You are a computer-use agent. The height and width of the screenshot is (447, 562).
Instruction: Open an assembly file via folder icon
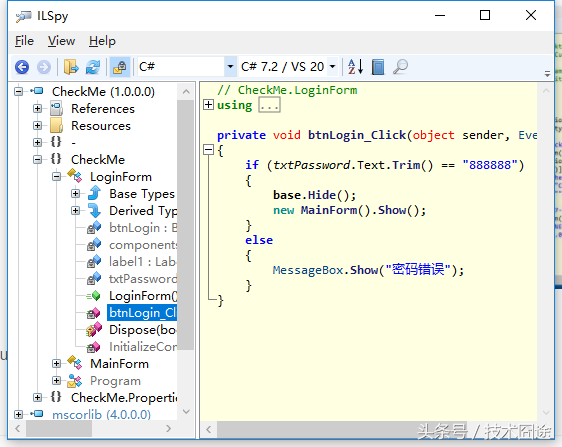tap(71, 67)
